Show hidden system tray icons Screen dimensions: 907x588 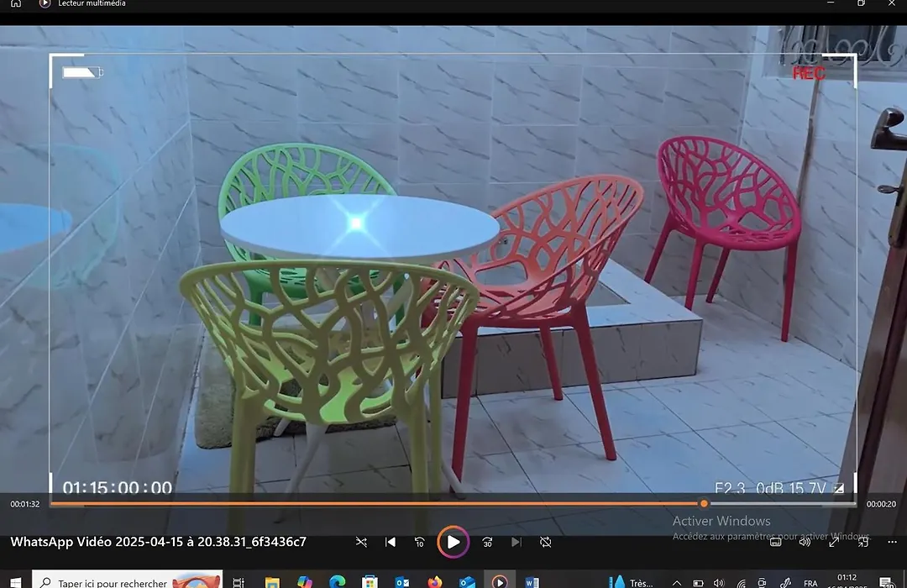tap(677, 583)
